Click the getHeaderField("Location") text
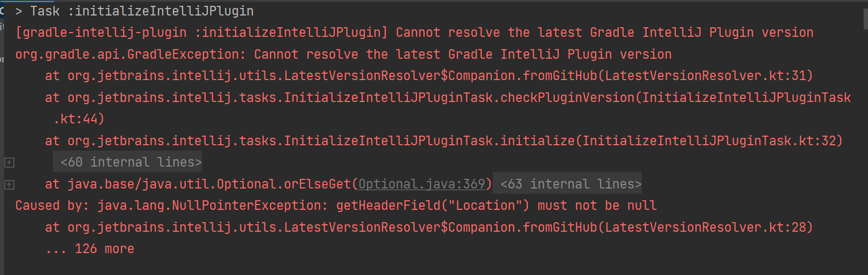The height and width of the screenshot is (275, 868). tap(432, 206)
